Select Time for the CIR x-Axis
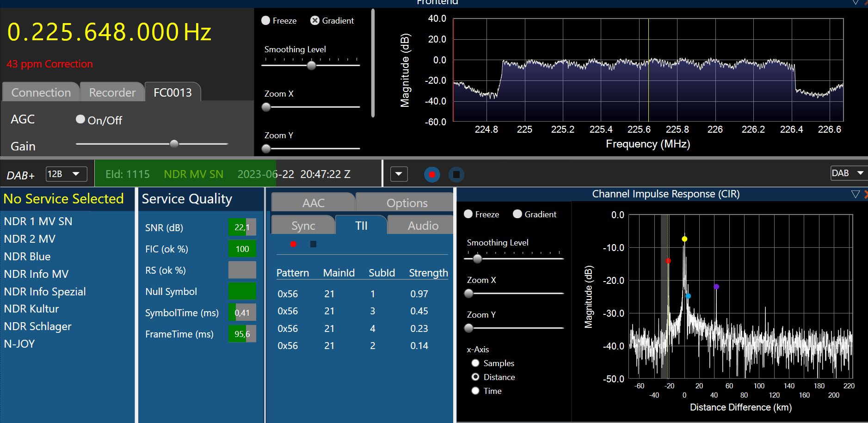This screenshot has height=423, width=868. pos(475,391)
